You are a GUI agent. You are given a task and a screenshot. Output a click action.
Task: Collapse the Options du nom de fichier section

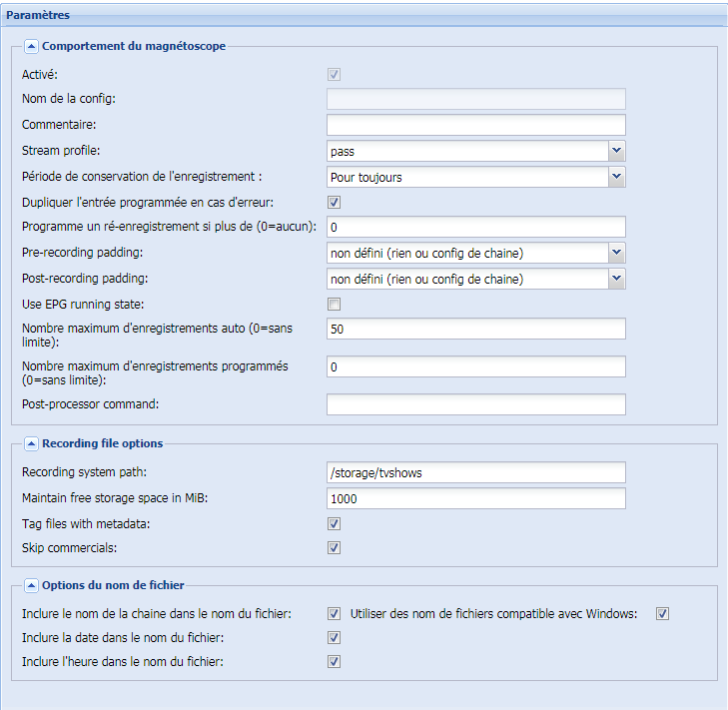pos(31,585)
